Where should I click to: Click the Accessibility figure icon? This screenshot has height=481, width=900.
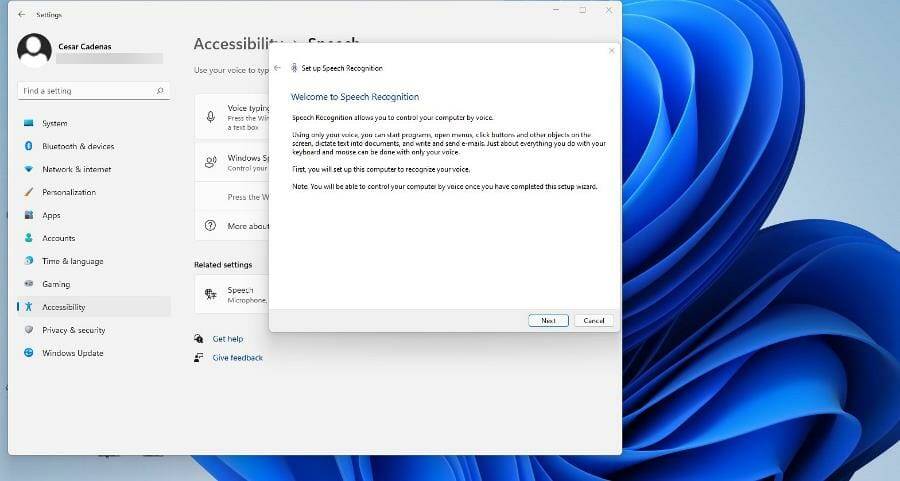pyautogui.click(x=29, y=307)
